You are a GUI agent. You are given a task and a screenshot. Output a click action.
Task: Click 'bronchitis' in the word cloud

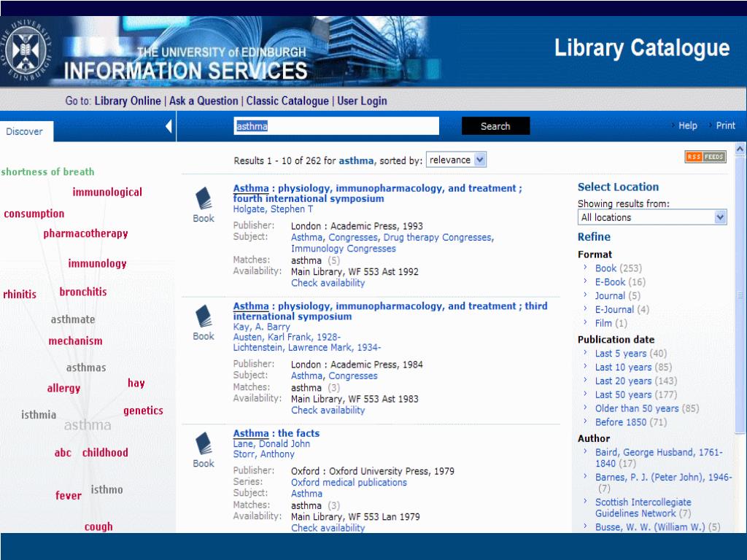click(x=83, y=292)
